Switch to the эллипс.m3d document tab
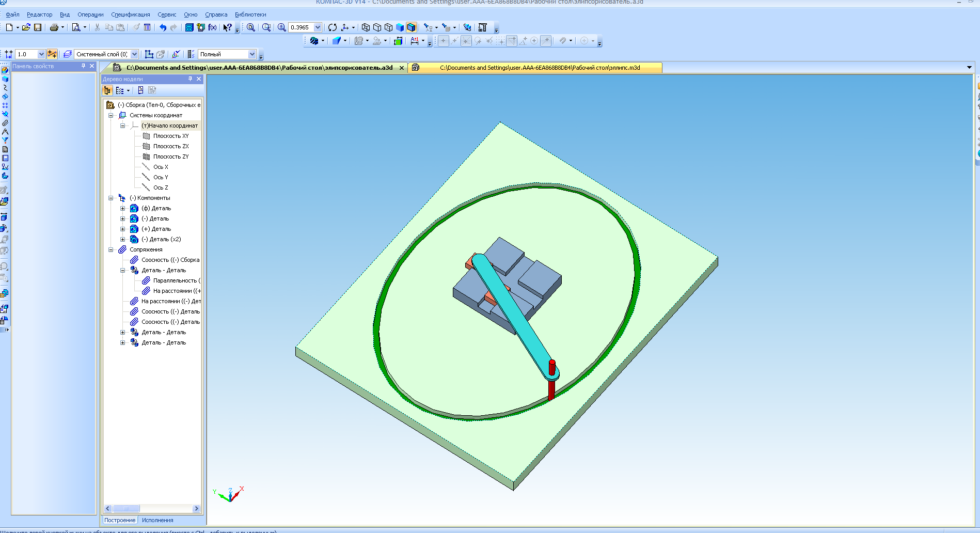Viewport: 980px width, 533px height. 535,68
